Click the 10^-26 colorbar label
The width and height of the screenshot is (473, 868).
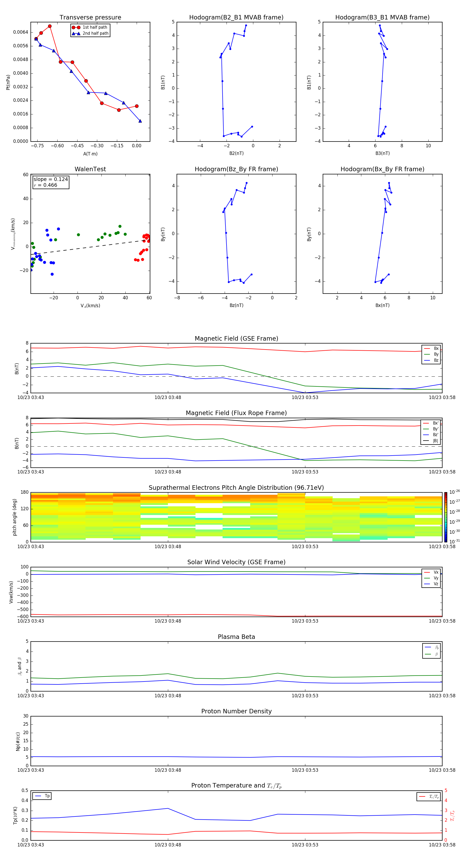click(x=454, y=492)
